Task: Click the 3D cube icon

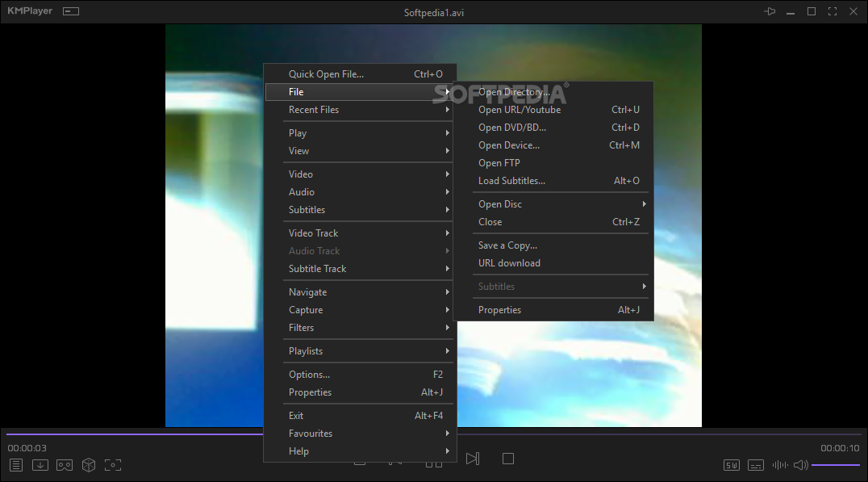Action: coord(89,465)
